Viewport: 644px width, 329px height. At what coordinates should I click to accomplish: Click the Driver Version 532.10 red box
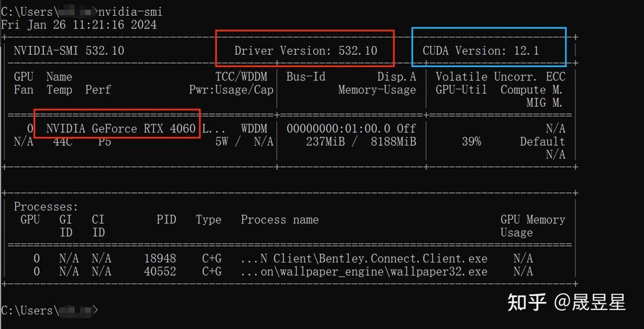305,50
